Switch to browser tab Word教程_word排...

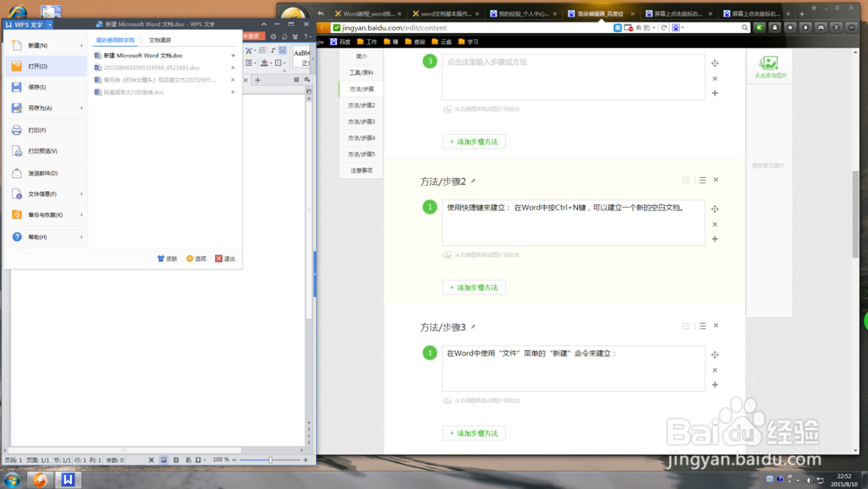(368, 14)
